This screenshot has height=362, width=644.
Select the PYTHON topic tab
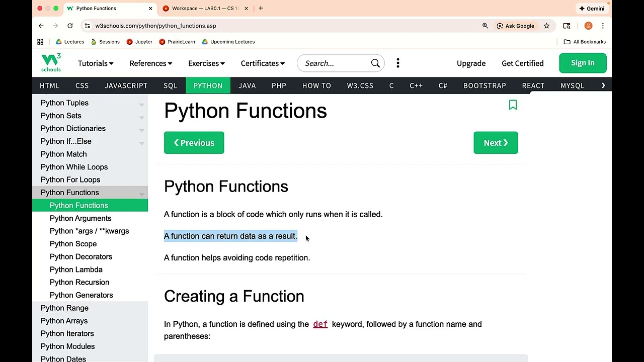(x=208, y=85)
